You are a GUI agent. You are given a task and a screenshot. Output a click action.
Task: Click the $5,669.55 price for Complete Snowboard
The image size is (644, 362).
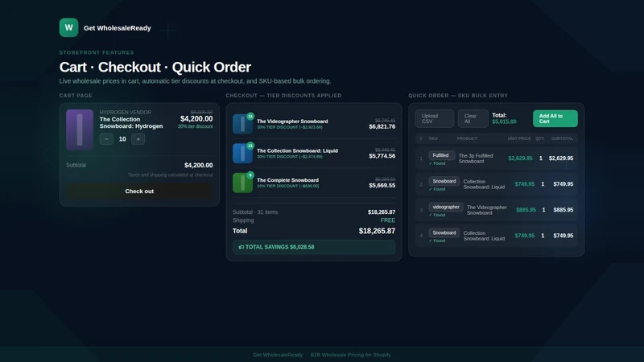click(382, 186)
